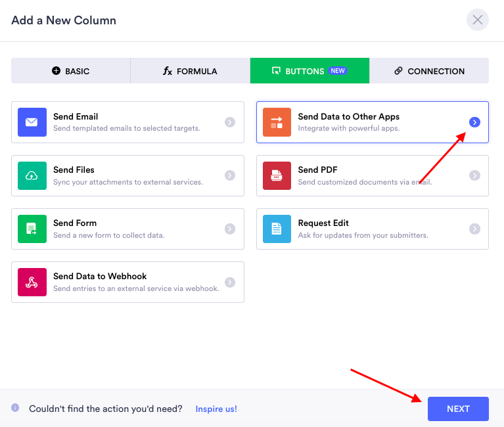Follow the Inspire us! link
Screen dimensions: 504x427
(x=216, y=409)
